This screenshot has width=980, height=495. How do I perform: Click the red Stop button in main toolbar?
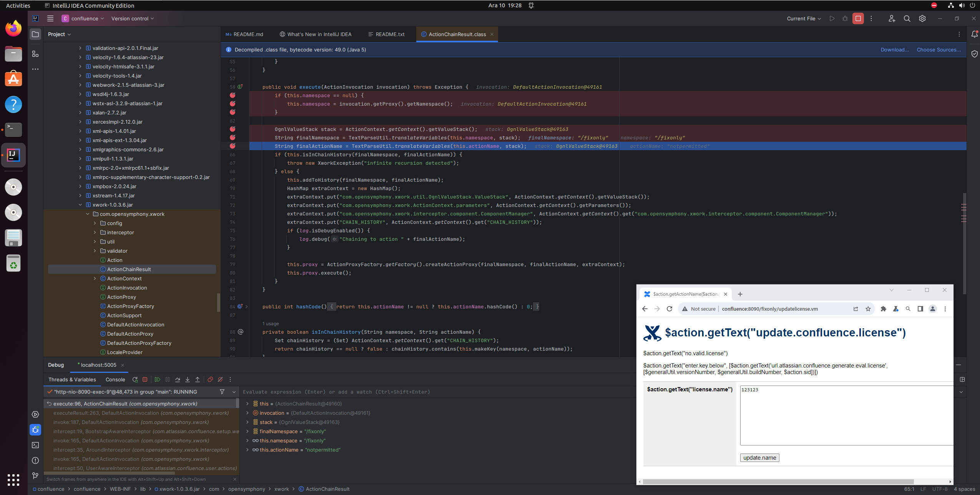tap(858, 18)
